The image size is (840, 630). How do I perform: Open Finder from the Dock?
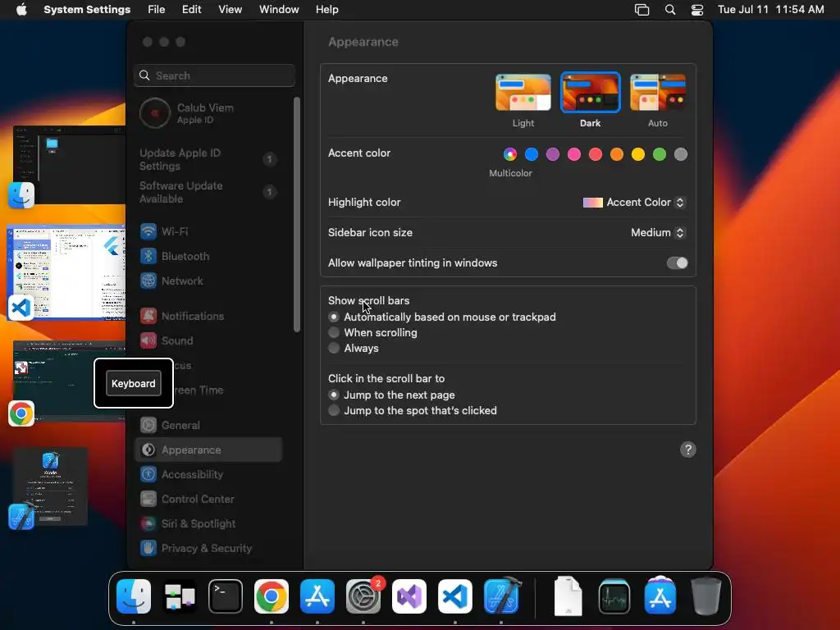tap(134, 596)
